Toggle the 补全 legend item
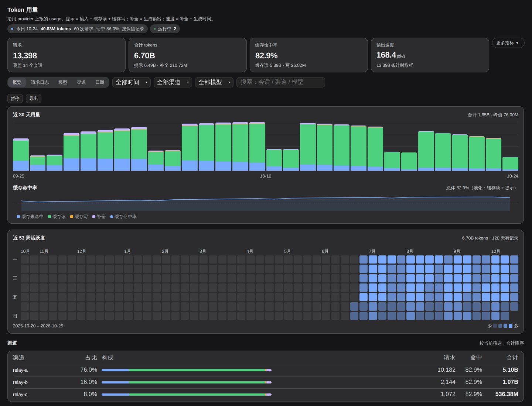This screenshot has height=406, width=532. (x=99, y=217)
